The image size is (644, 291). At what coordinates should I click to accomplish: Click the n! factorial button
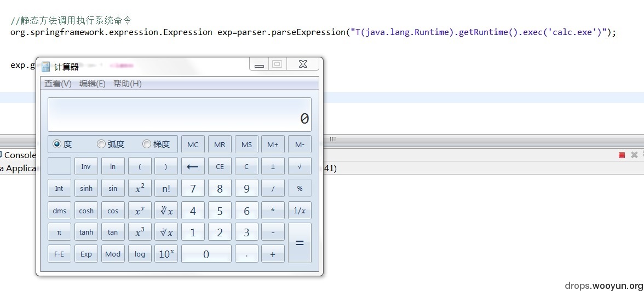pos(166,188)
